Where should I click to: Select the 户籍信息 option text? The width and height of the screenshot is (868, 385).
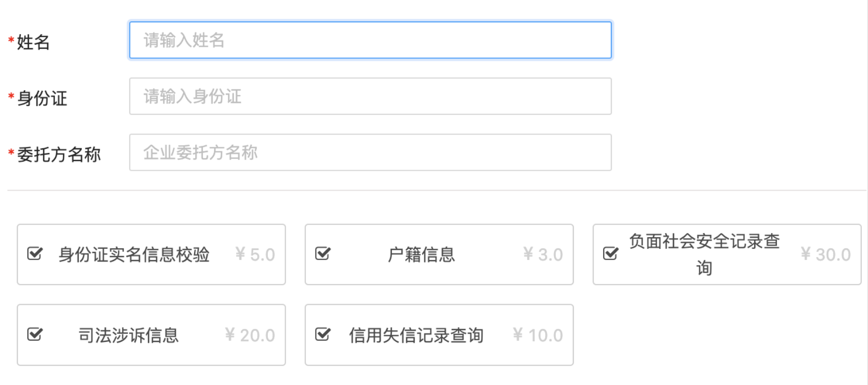coord(421,254)
